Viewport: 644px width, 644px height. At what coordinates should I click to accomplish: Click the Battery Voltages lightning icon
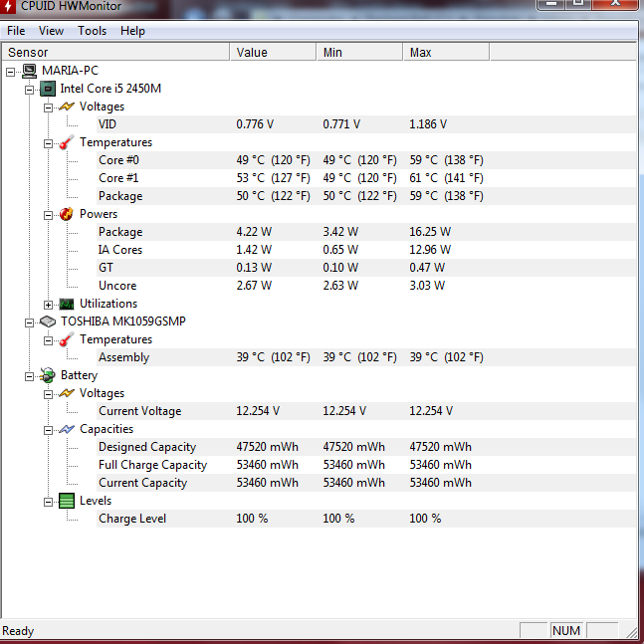click(67, 393)
